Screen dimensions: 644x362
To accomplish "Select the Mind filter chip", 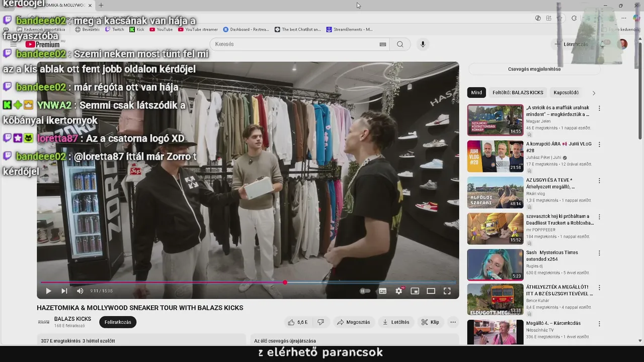I will point(476,93).
